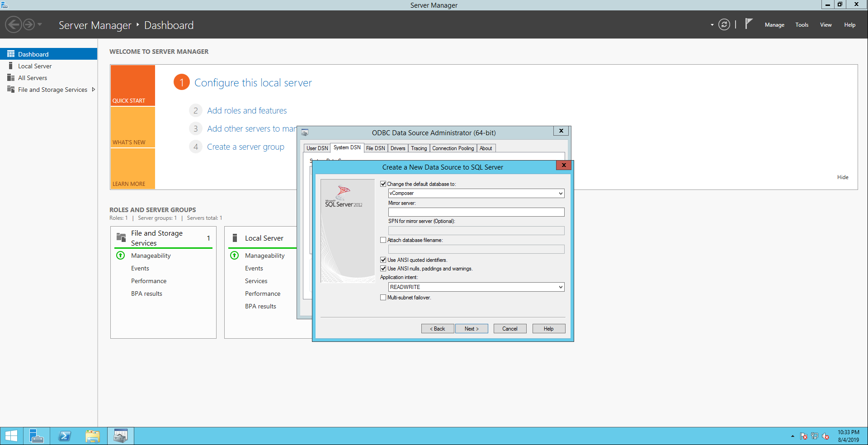The height and width of the screenshot is (445, 868).
Task: Enable Multi-subnet failover checkbox
Action: 383,298
